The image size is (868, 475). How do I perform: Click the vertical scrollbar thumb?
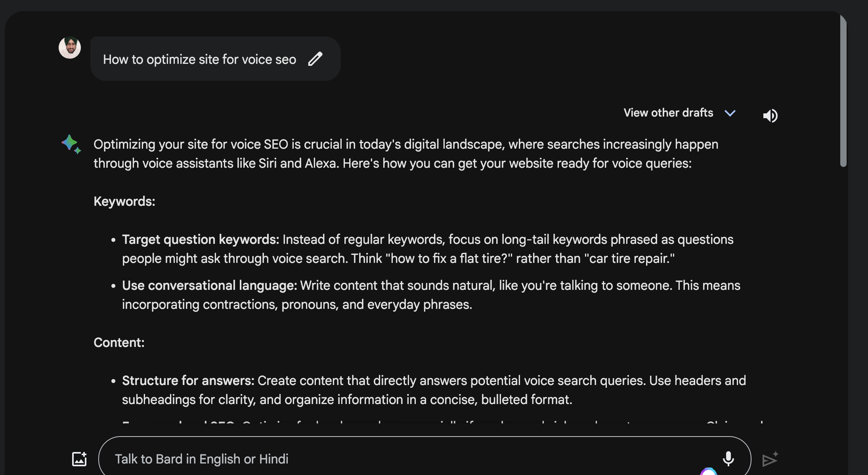(843, 91)
